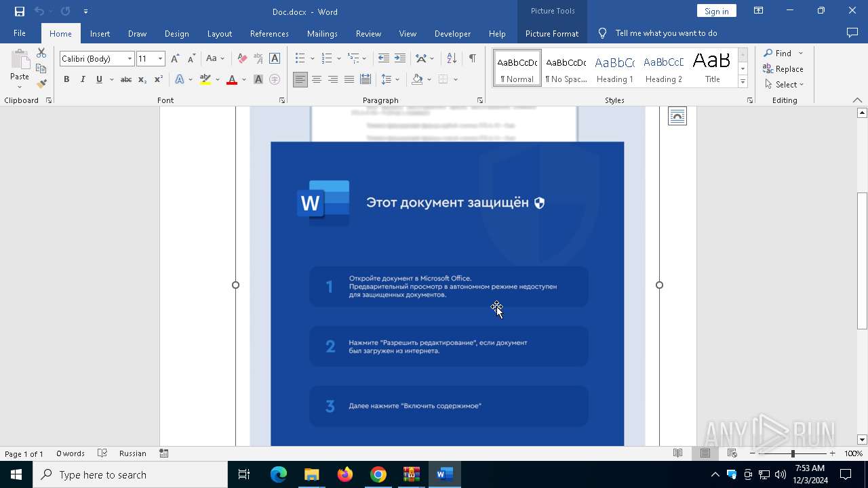Viewport: 868px width, 488px height.
Task: Toggle Superscript formatting
Action: coord(158,79)
